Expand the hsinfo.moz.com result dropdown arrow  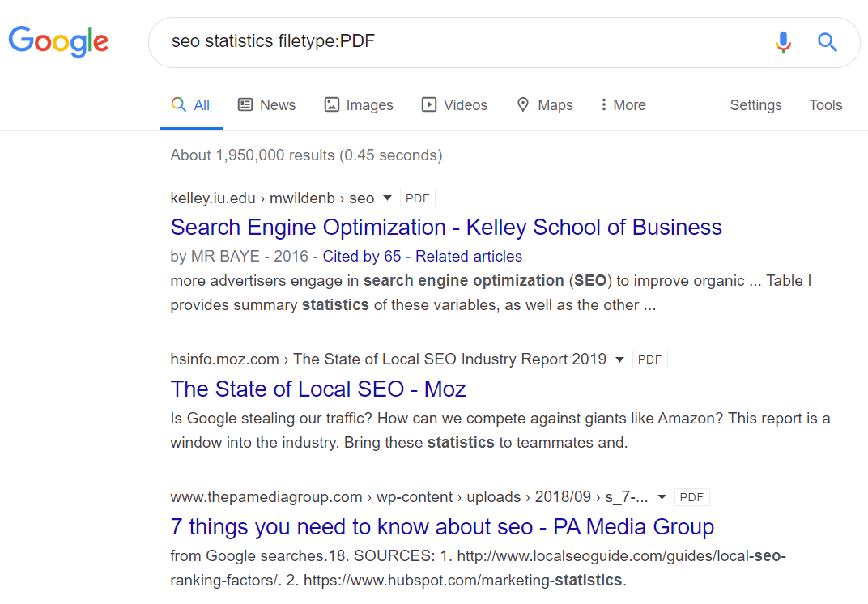619,359
